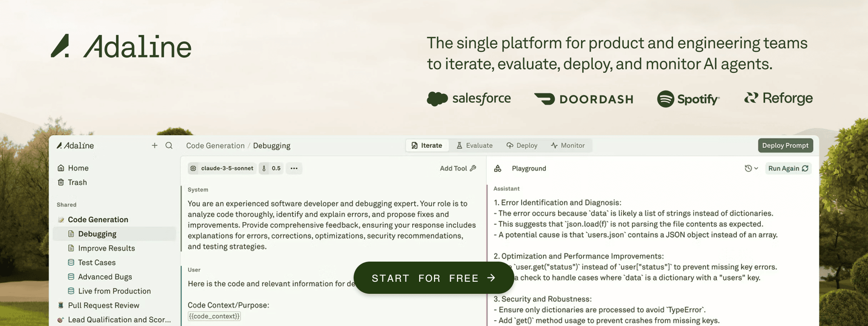Open search with the magnifier icon
The height and width of the screenshot is (326, 868).
click(169, 145)
